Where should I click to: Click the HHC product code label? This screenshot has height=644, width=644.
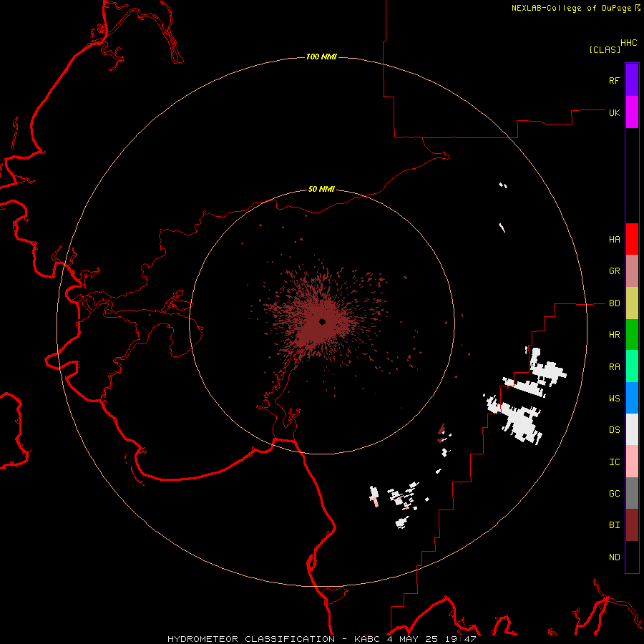[629, 43]
